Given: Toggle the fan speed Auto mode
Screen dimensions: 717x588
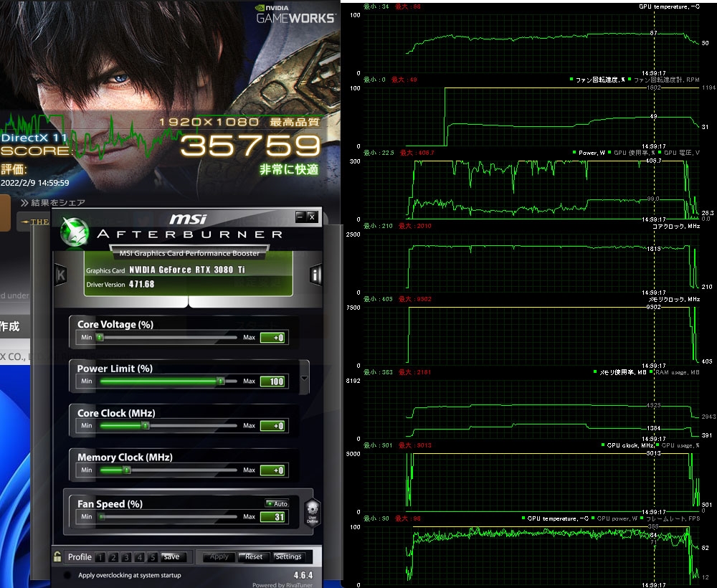Looking at the screenshot, I should (x=277, y=503).
